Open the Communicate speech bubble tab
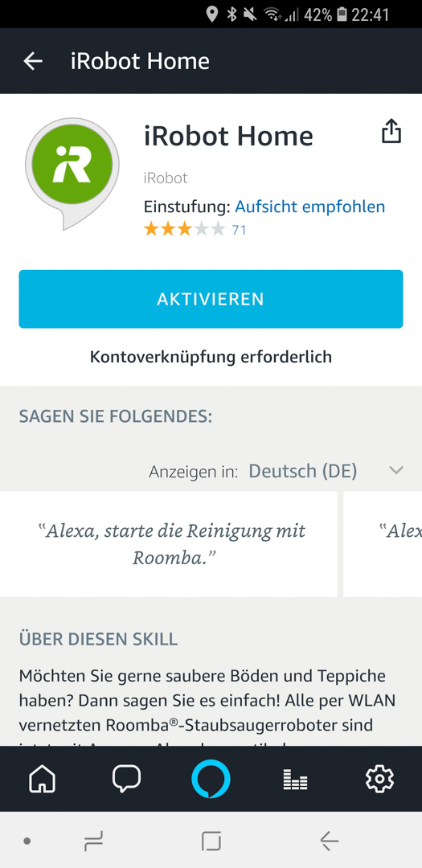422x868 pixels. pos(126,780)
